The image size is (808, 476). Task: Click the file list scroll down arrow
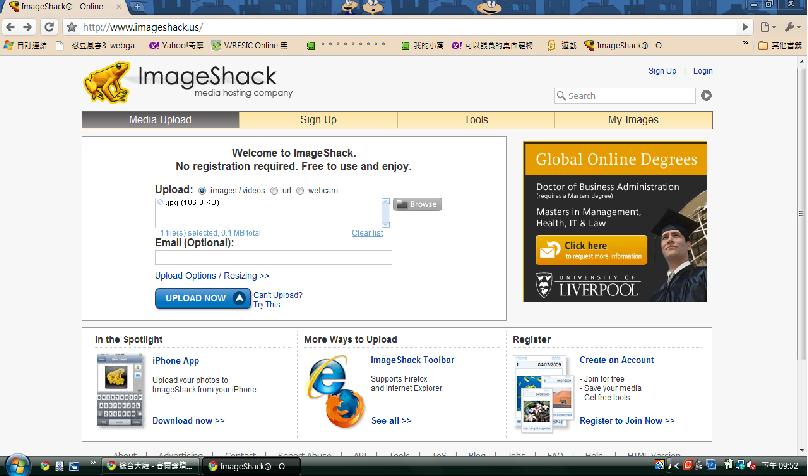pos(386,224)
